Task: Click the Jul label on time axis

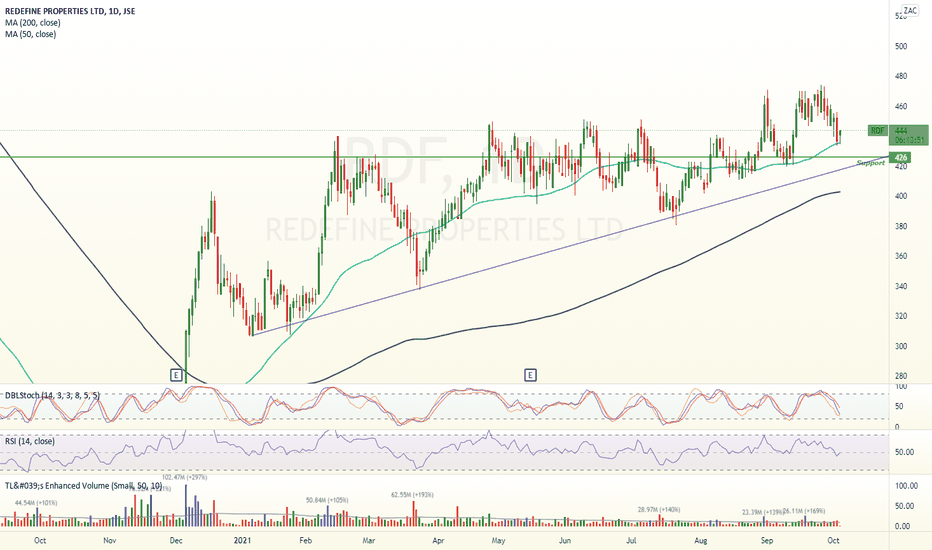Action: [x=632, y=540]
